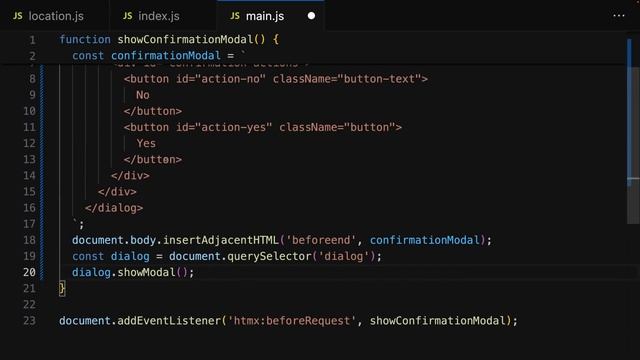
Task: Click line number 1 in the gutter
Action: [32, 40]
